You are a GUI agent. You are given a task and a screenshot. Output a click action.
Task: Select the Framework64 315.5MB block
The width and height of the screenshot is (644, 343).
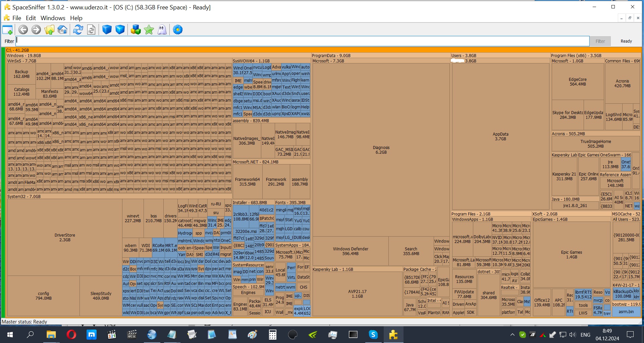[x=248, y=182]
